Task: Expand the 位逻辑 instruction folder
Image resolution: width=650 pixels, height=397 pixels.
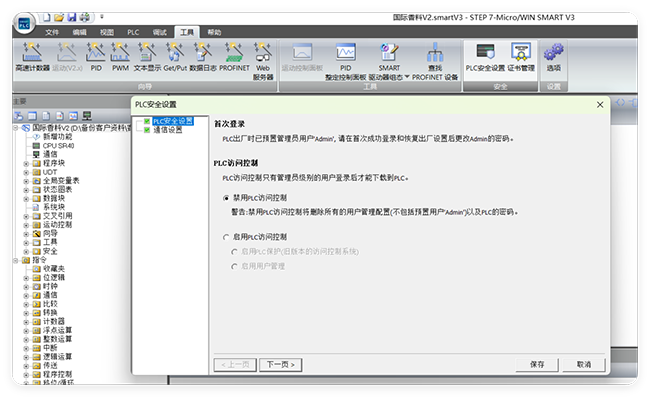Action: [26, 278]
